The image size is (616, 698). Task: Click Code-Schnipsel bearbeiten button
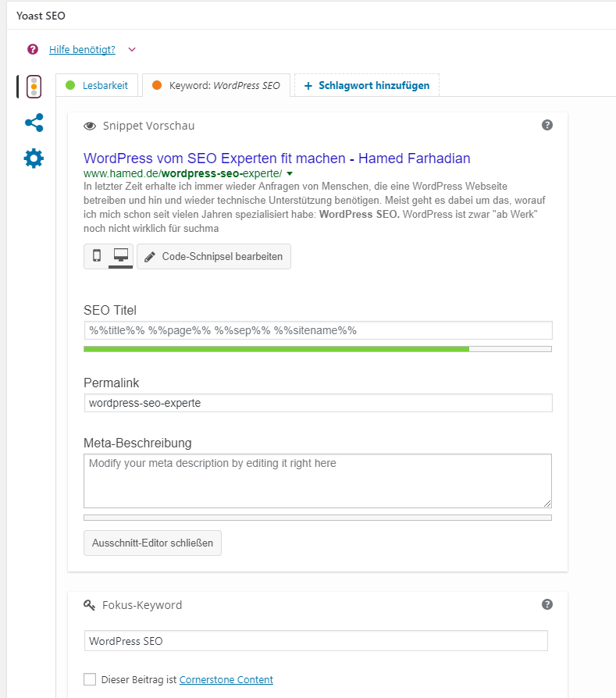click(214, 256)
